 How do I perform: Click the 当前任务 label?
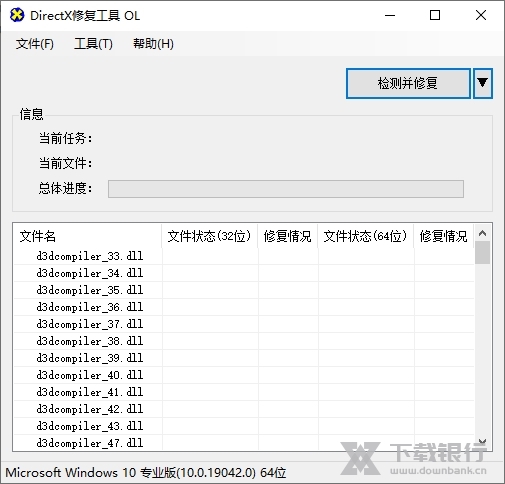tap(65, 138)
